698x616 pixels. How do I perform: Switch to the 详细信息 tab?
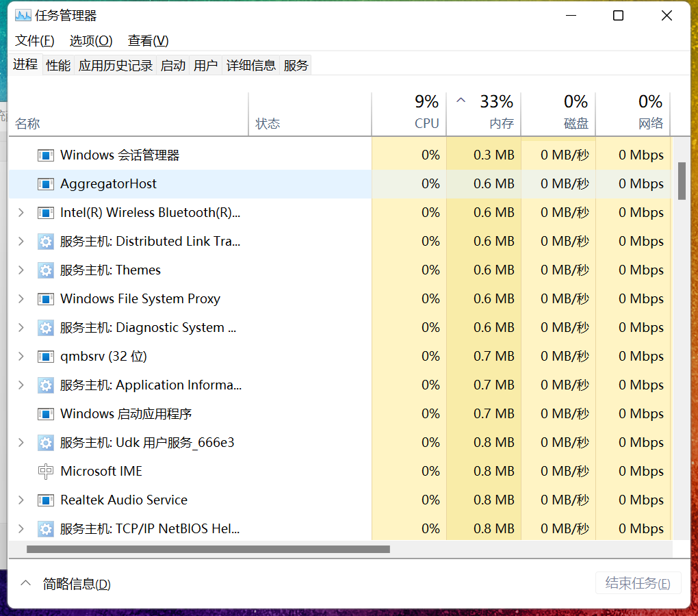250,66
